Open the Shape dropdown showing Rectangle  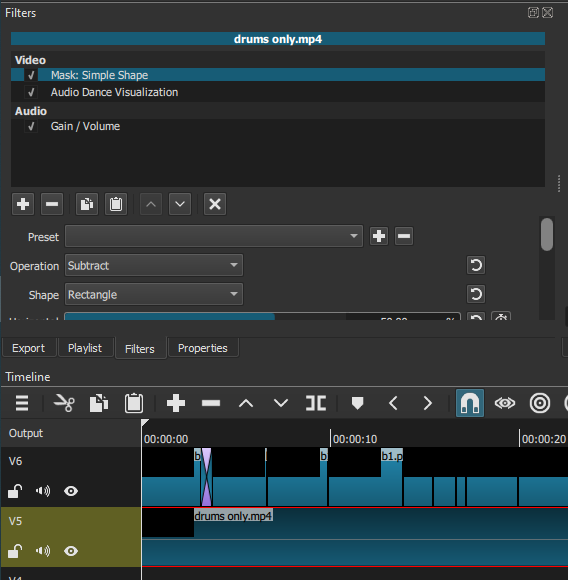(154, 294)
